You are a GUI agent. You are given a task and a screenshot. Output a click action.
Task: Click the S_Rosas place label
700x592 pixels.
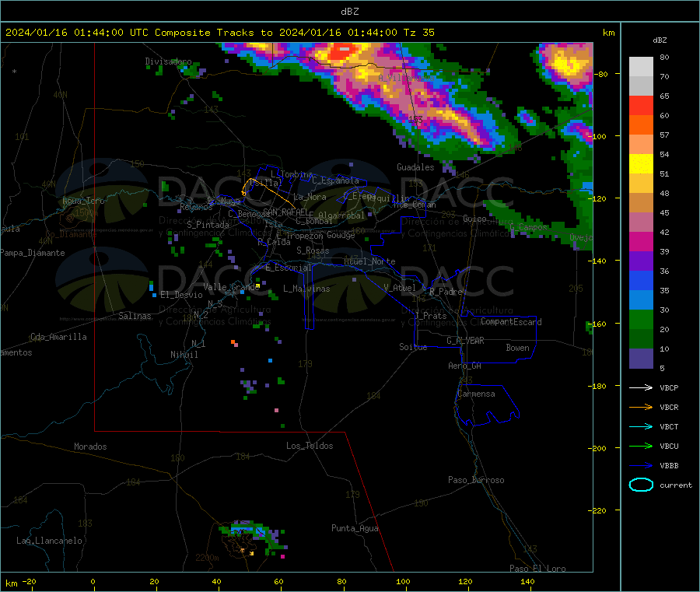(x=313, y=250)
